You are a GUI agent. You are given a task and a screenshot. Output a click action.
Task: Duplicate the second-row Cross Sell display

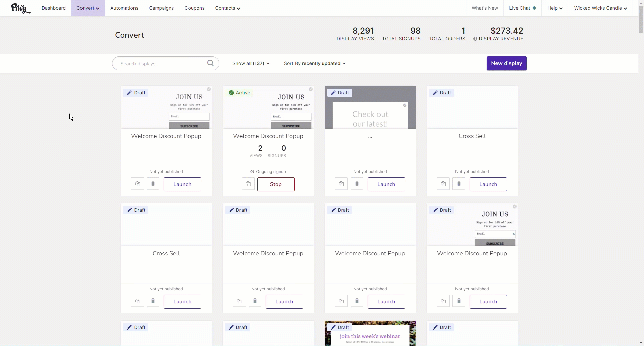pos(138,301)
